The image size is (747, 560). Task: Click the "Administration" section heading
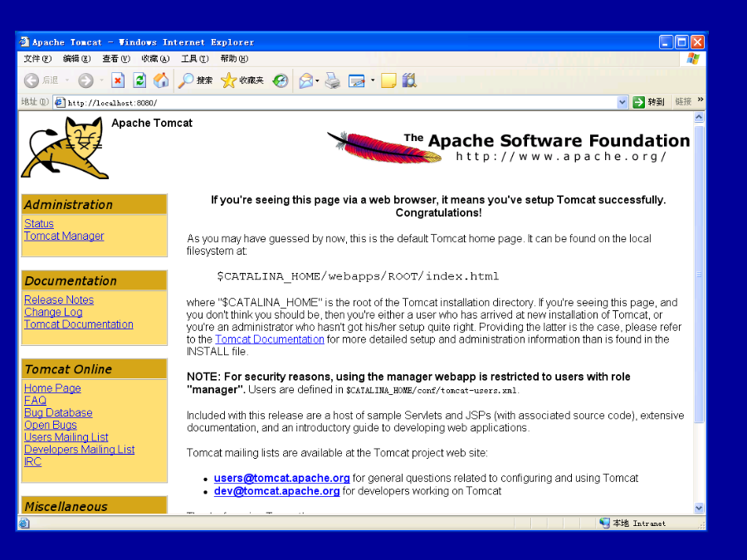click(x=68, y=204)
